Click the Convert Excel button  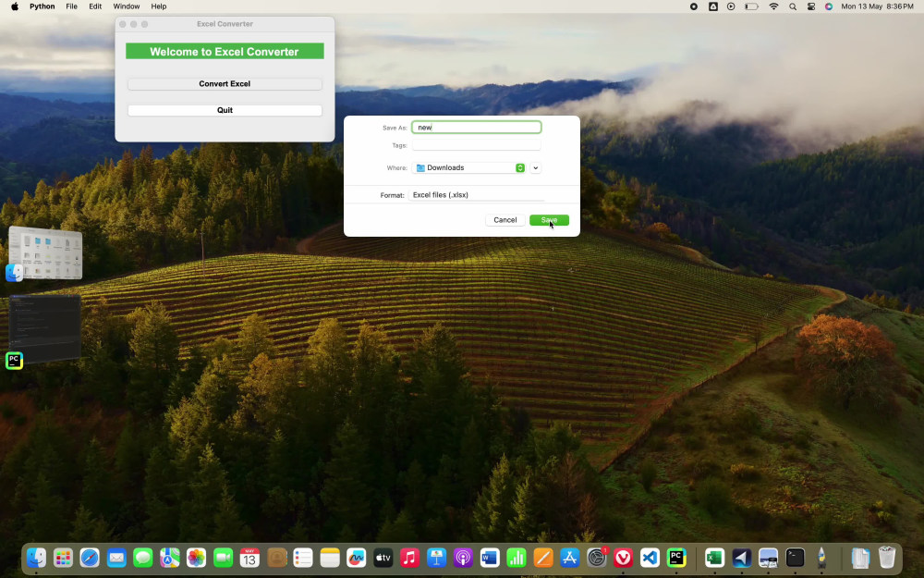coord(225,83)
